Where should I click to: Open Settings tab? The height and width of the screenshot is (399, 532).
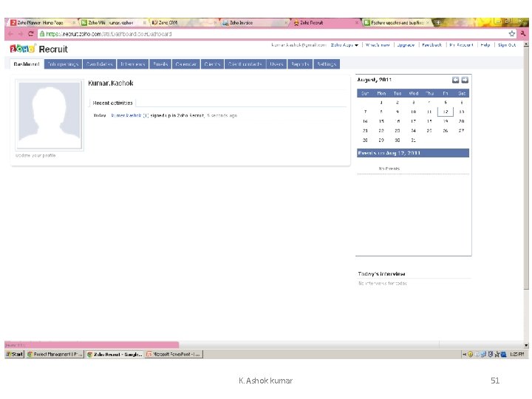click(327, 64)
